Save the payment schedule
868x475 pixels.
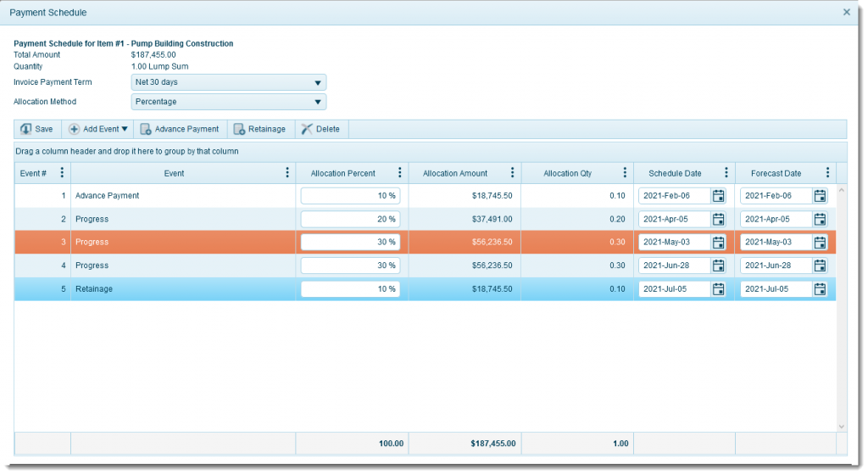[37, 129]
